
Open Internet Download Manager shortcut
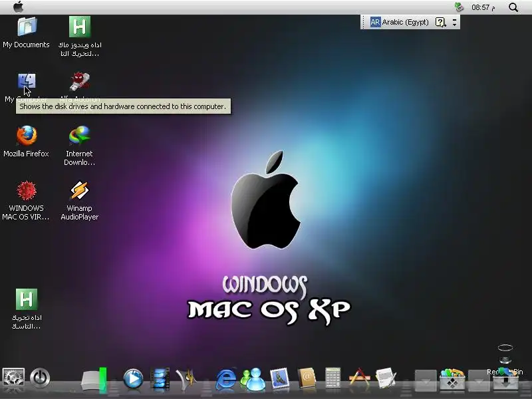(x=80, y=136)
